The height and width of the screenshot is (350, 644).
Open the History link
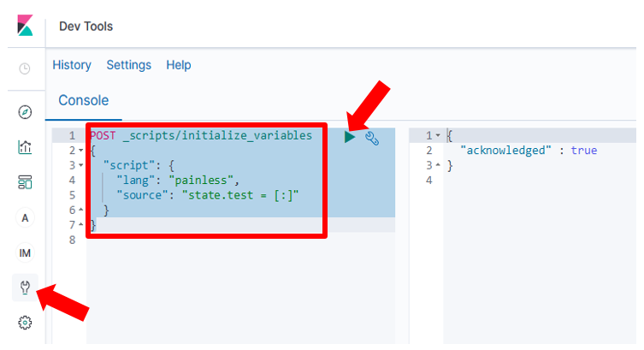pyautogui.click(x=72, y=65)
